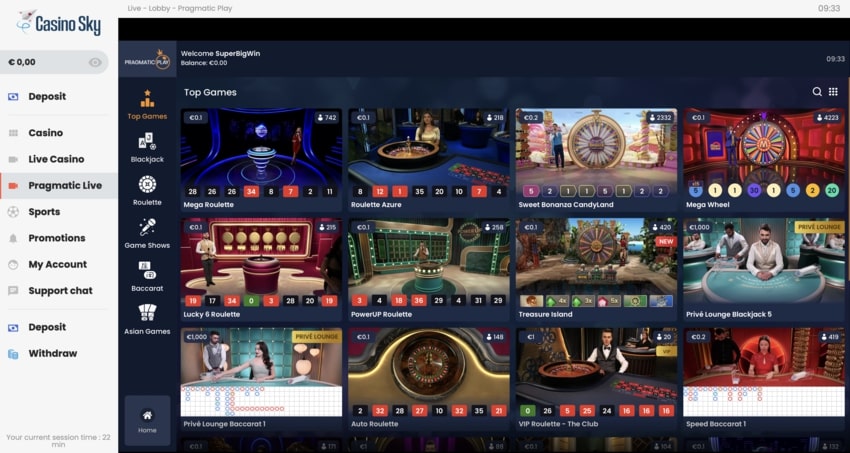The height and width of the screenshot is (453, 850).
Task: Open Deposit below the balance field
Action: coord(47,96)
